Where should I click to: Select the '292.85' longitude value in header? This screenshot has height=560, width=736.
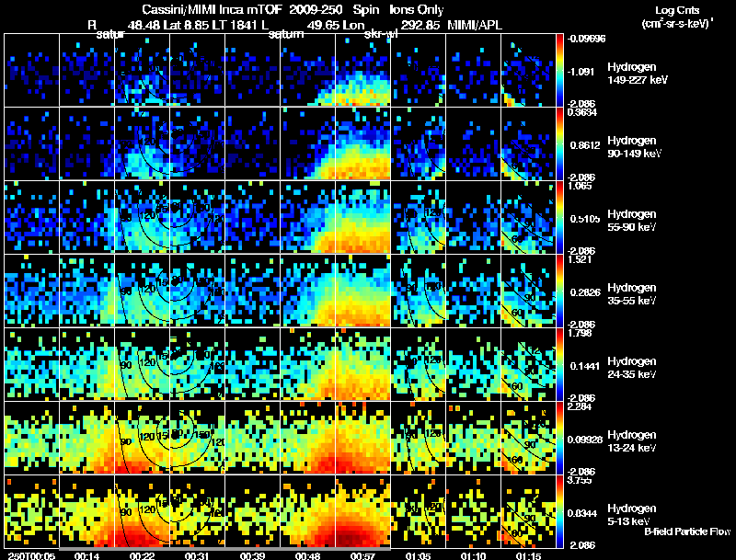(x=420, y=25)
